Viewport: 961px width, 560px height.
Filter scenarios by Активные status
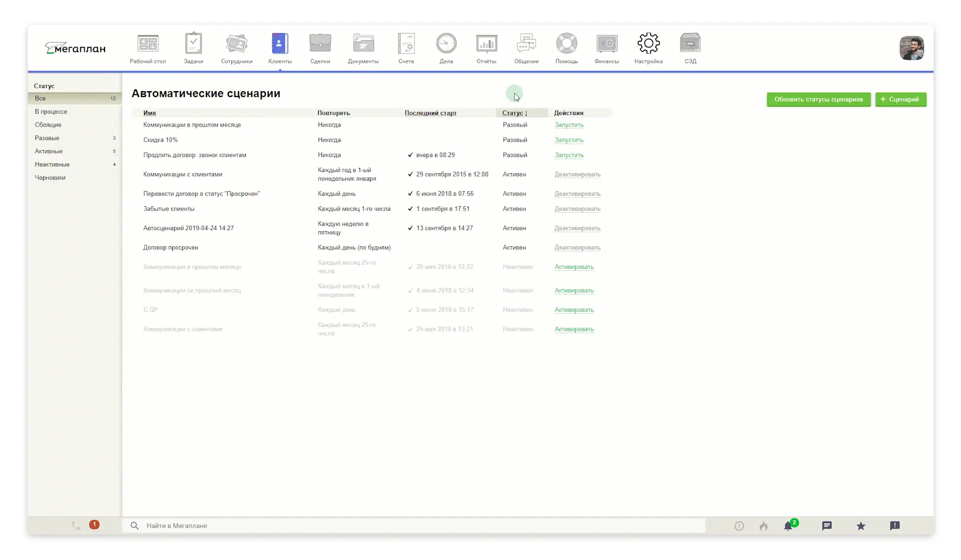[49, 151]
